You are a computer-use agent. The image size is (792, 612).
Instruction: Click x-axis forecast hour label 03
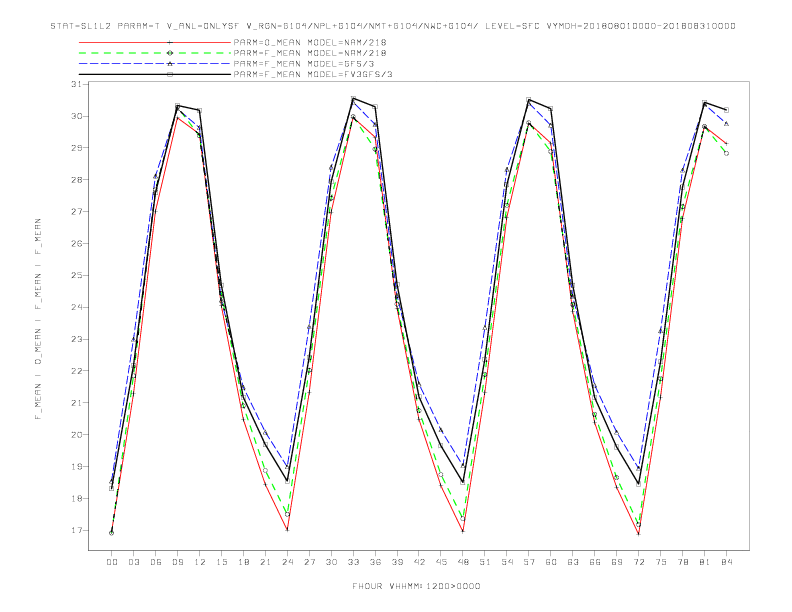[133, 562]
